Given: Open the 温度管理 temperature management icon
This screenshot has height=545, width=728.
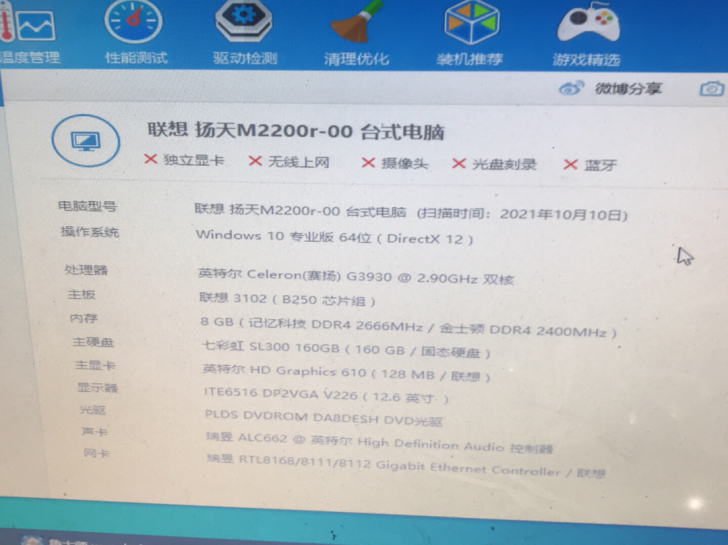Looking at the screenshot, I should 28,23.
